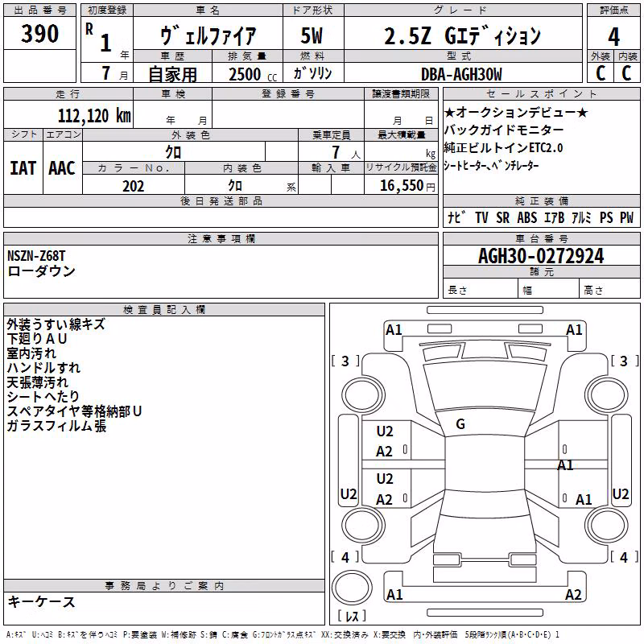
Task: Click PW in genuine equipment row
Action: coord(627,217)
